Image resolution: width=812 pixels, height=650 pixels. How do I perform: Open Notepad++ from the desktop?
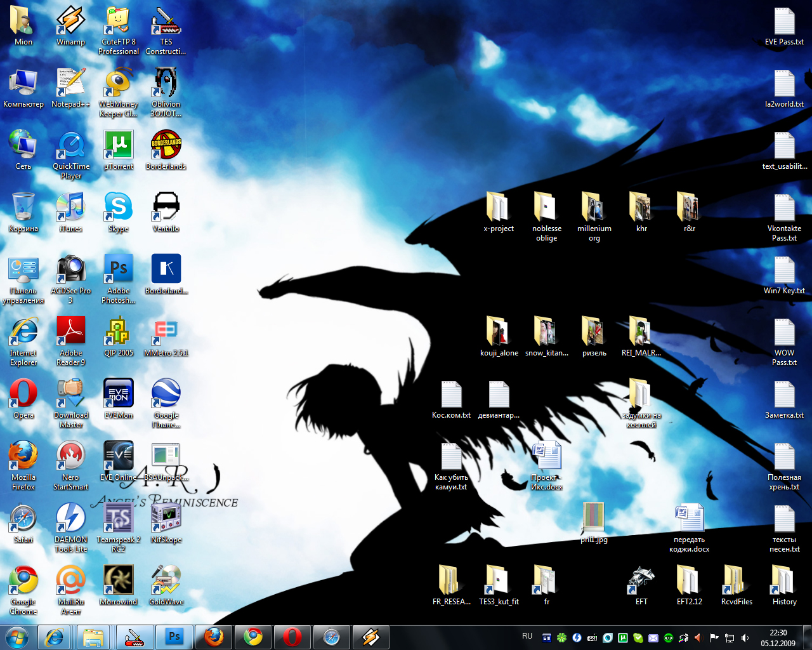point(71,88)
